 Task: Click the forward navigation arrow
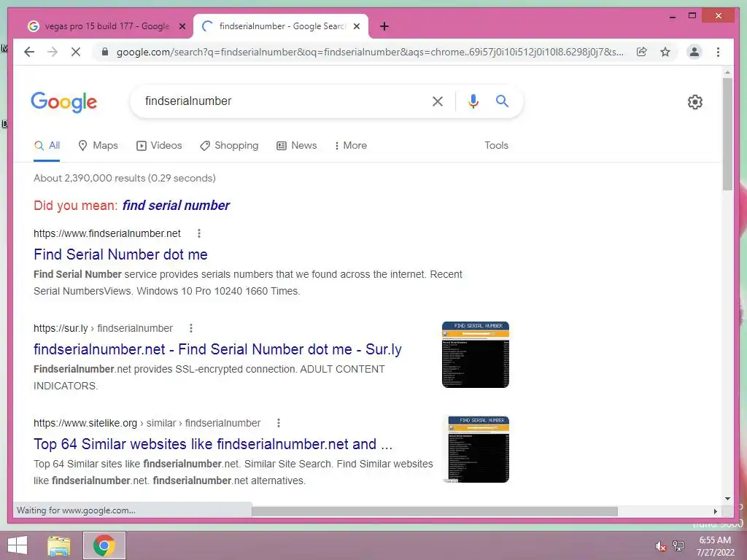(x=53, y=52)
